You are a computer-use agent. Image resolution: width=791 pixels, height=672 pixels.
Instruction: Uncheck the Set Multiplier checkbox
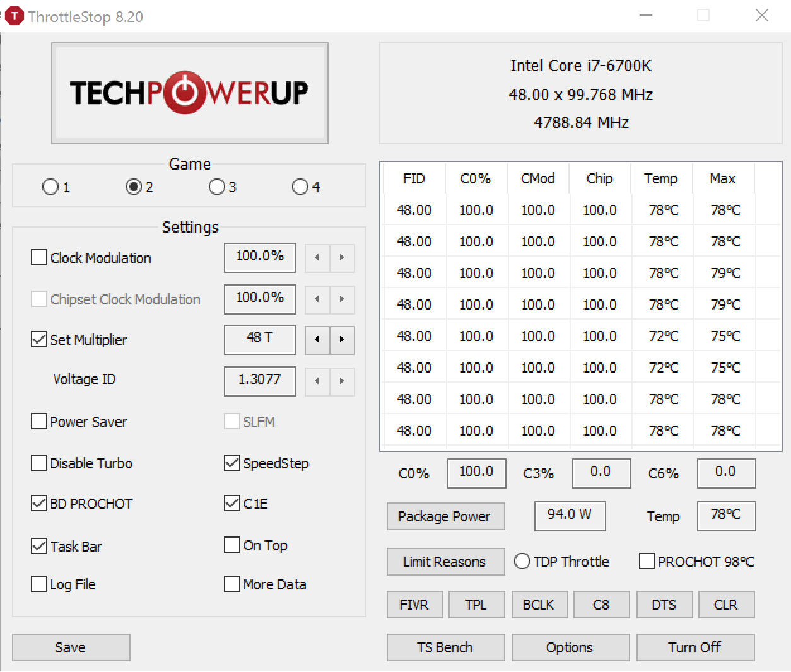39,340
